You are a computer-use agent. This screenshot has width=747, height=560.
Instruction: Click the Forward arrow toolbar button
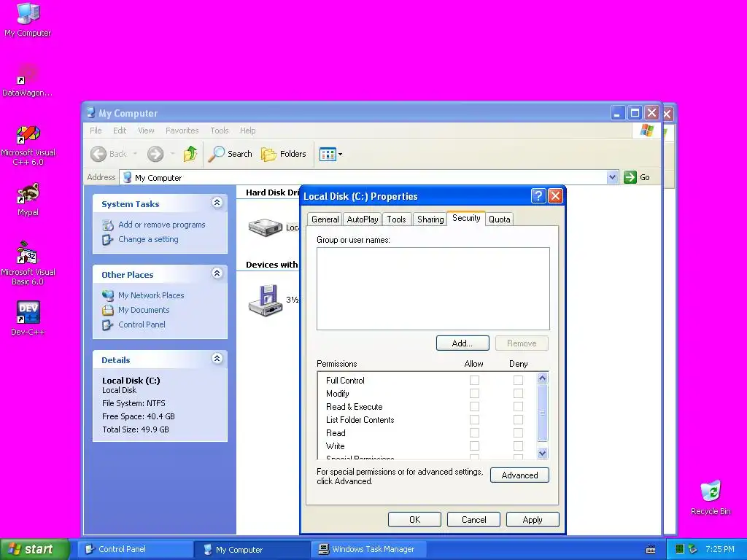coord(155,154)
